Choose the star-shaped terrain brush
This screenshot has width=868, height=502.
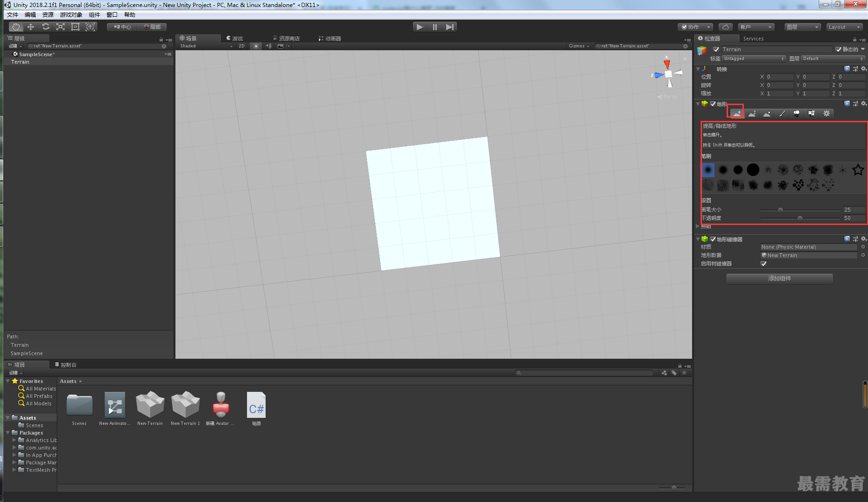click(x=858, y=170)
